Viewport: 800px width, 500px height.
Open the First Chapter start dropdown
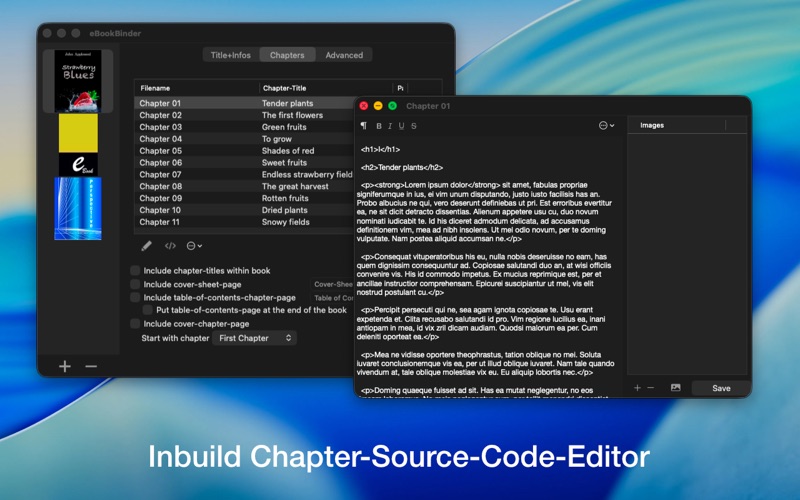(255, 338)
